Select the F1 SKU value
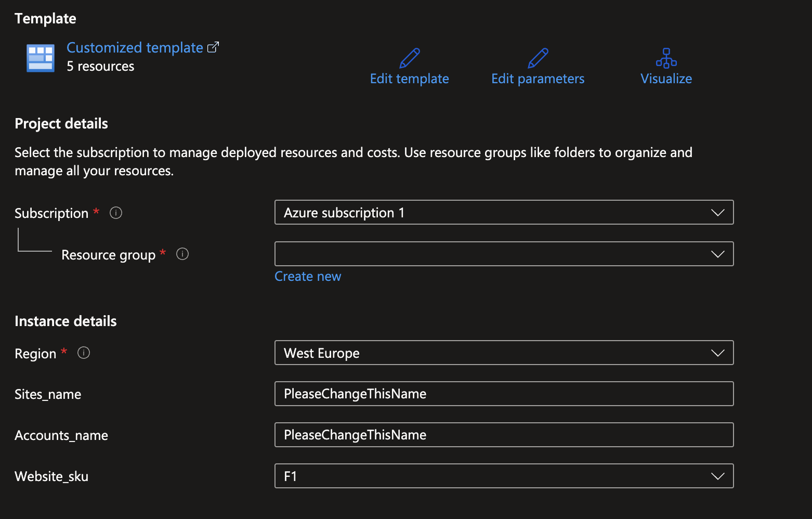This screenshot has width=812, height=519. coord(291,476)
